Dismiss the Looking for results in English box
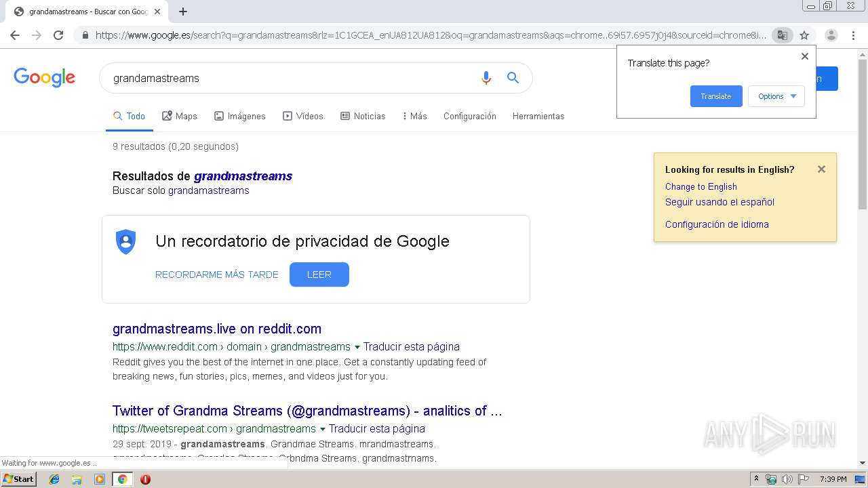This screenshot has width=868, height=488. (821, 169)
